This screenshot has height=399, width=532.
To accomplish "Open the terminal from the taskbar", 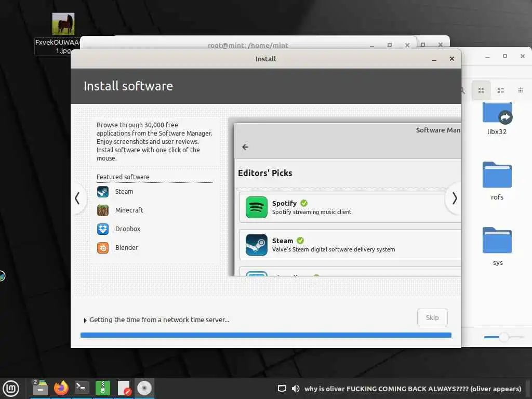I will point(82,388).
